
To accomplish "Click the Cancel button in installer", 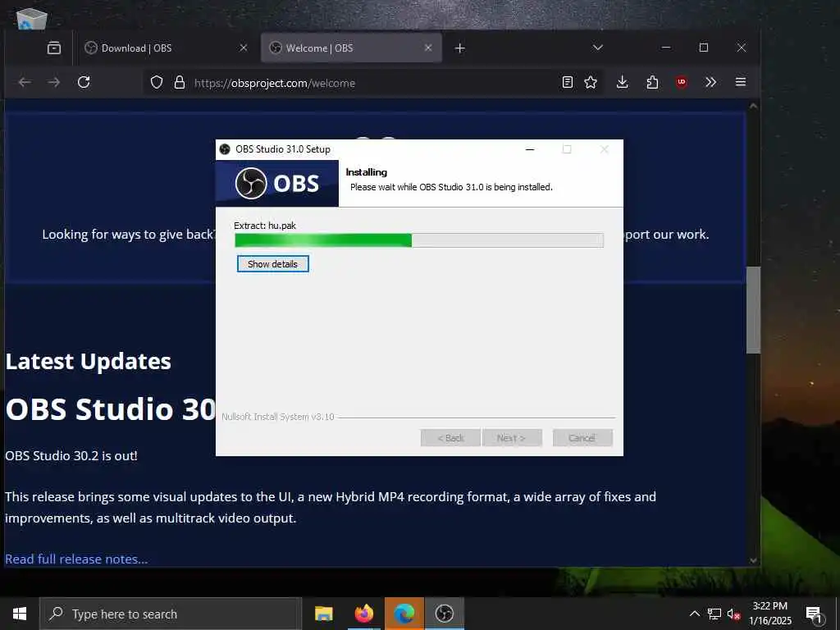I will [582, 438].
